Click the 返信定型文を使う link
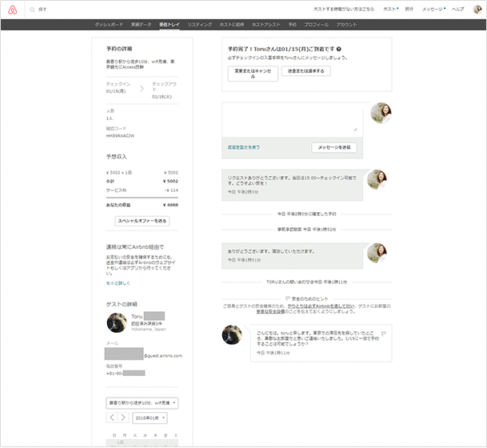 tap(243, 148)
